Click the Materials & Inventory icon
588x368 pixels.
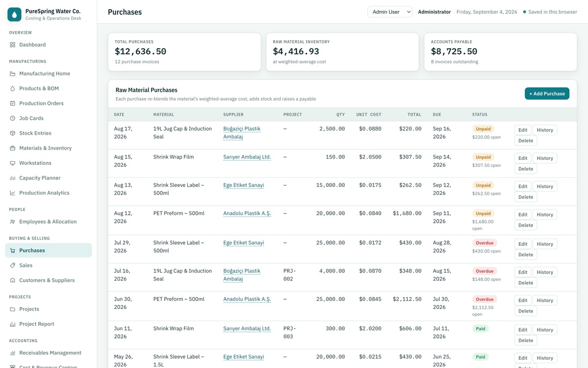13,148
